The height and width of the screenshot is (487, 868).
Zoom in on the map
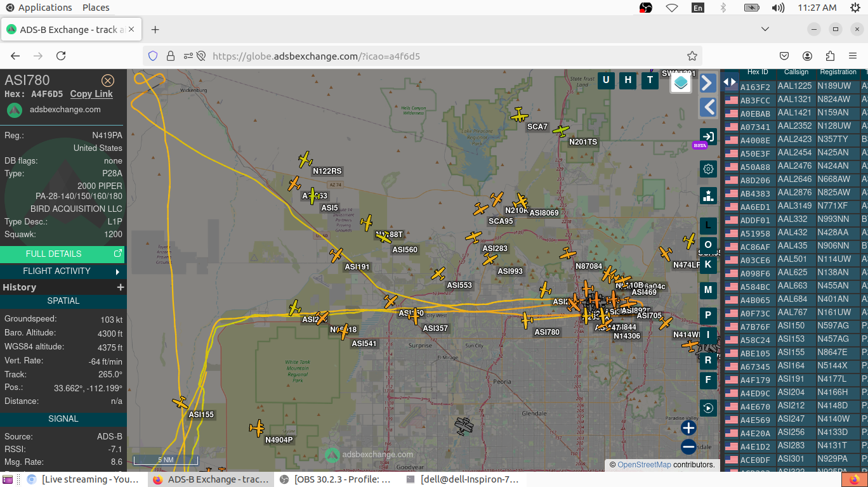pyautogui.click(x=688, y=428)
